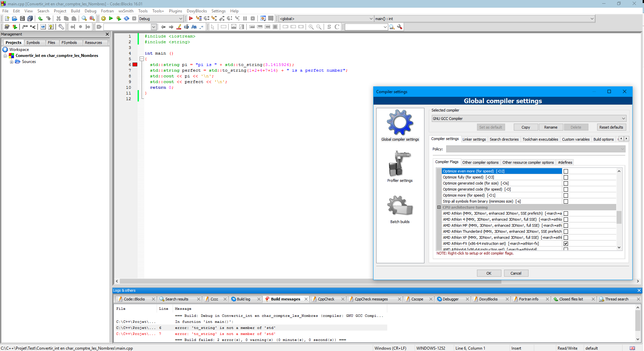Open the Plugins menu

point(175,11)
